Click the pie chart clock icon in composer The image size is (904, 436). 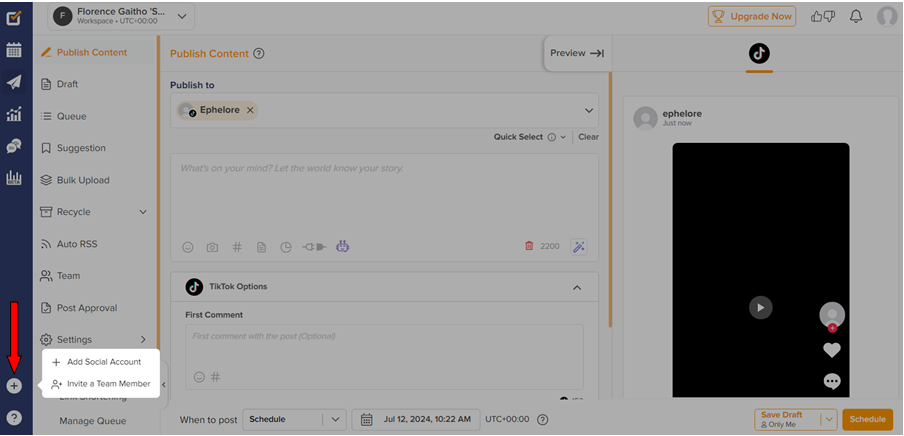pos(286,247)
